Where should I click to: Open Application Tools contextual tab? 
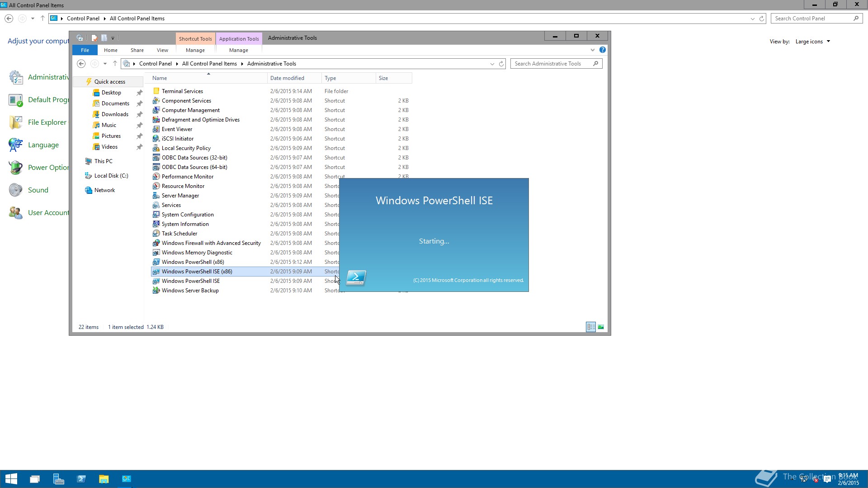[239, 39]
